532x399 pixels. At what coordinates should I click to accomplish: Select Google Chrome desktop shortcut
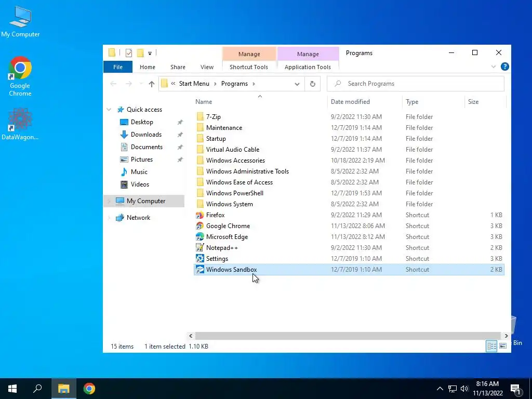point(20,77)
